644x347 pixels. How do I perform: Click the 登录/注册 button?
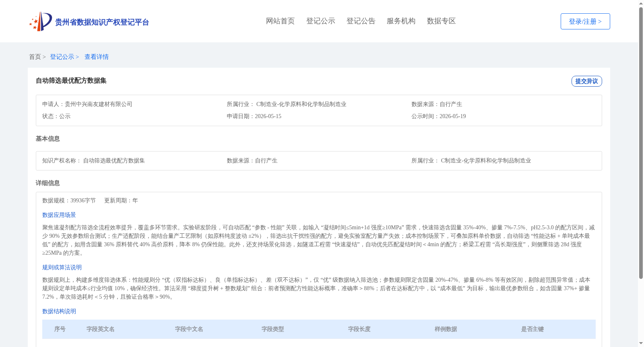585,21
